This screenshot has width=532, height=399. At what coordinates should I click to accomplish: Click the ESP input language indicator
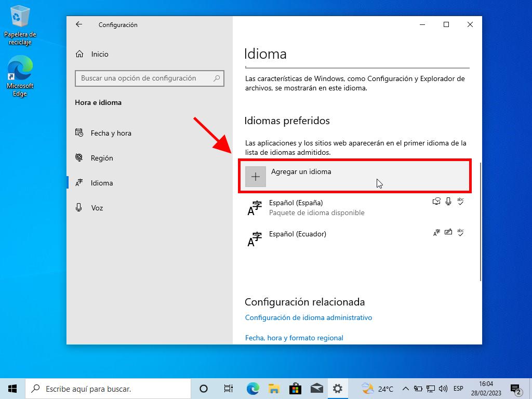[x=458, y=389]
